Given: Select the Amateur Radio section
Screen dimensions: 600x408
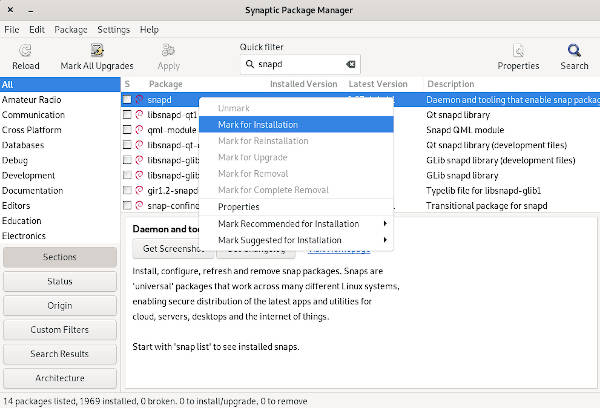Looking at the screenshot, I should point(60,100).
